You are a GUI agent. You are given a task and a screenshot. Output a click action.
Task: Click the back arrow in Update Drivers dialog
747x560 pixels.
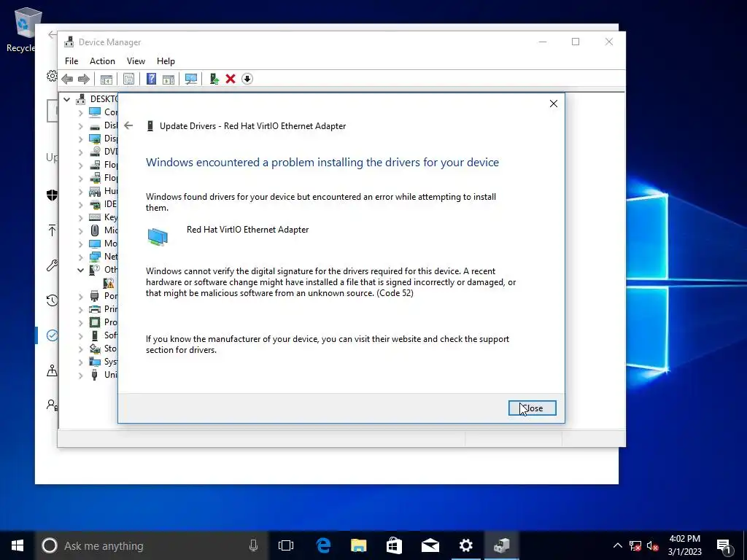point(128,125)
